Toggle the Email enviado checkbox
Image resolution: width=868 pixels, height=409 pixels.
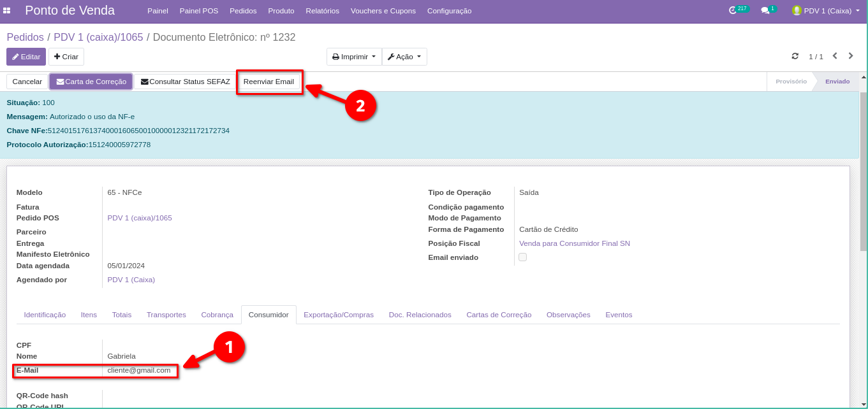pos(522,257)
